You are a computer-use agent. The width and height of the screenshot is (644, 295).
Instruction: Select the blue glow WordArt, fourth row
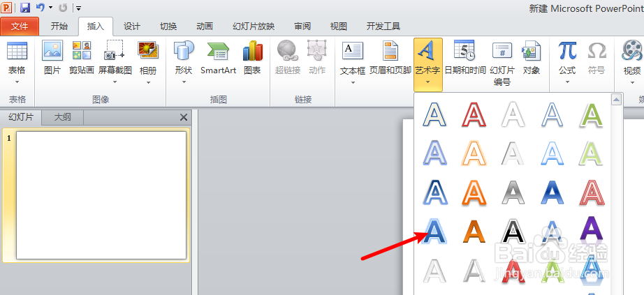coord(435,231)
